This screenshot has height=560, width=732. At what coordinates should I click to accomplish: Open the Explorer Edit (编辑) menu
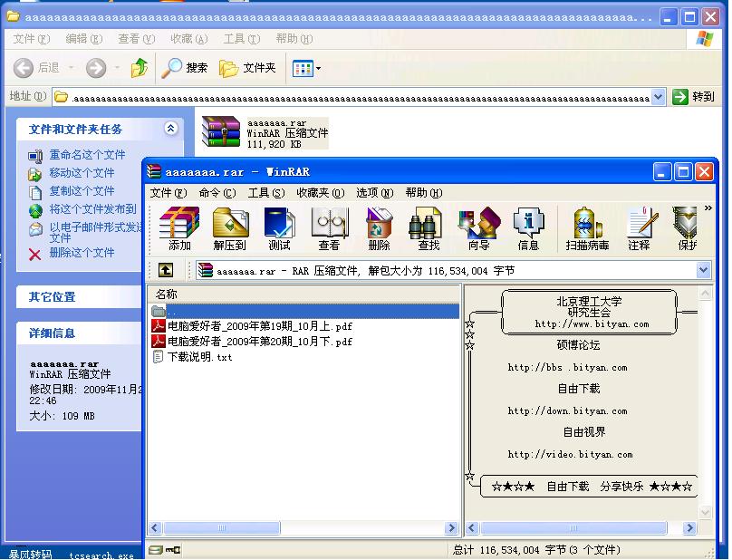[x=84, y=39]
